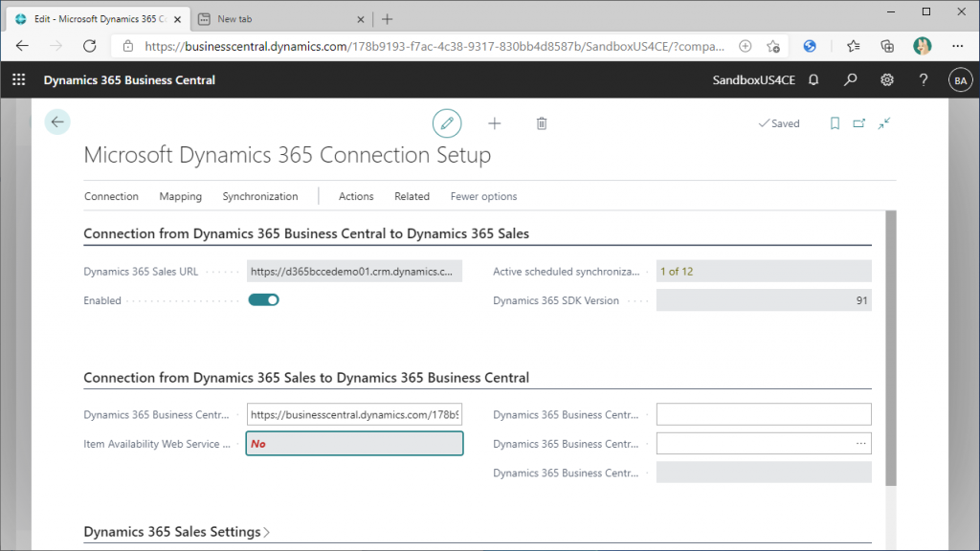Image resolution: width=980 pixels, height=551 pixels.
Task: Create new record with plus icon
Action: 495,123
